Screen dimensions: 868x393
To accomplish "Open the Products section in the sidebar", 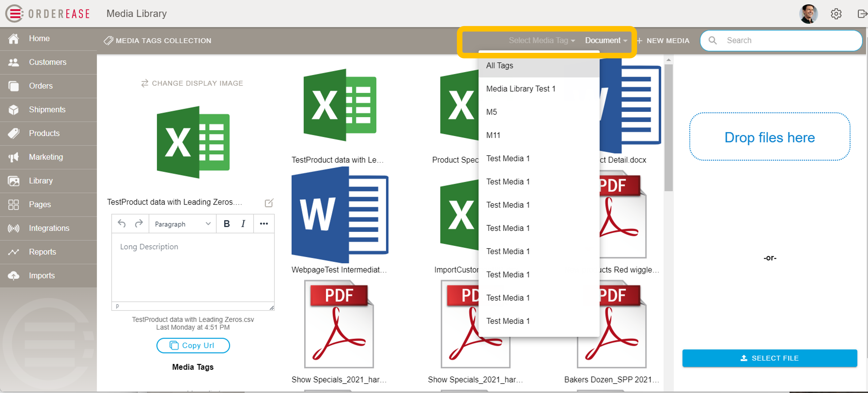I will tap(44, 133).
